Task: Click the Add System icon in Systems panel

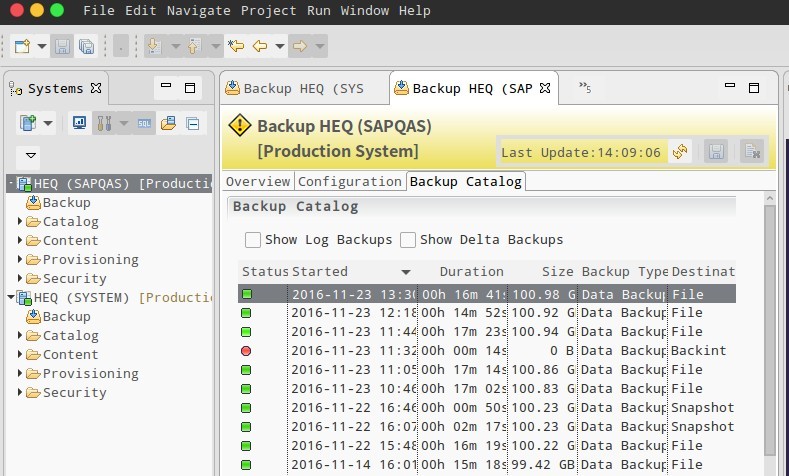Action: [28, 123]
